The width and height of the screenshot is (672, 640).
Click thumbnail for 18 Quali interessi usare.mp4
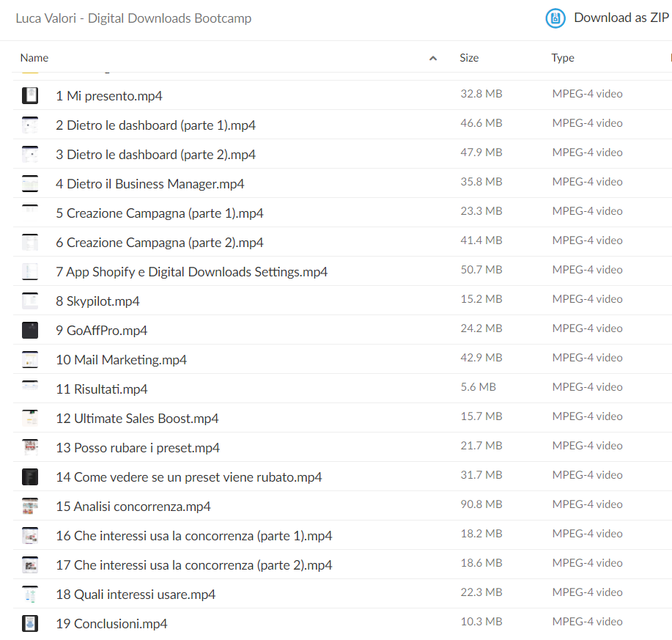coord(30,594)
